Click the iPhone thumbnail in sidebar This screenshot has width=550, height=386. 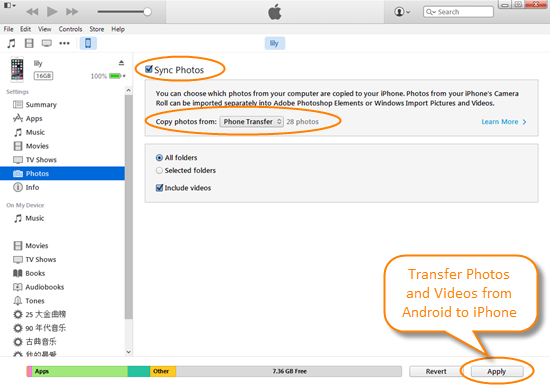(17, 69)
